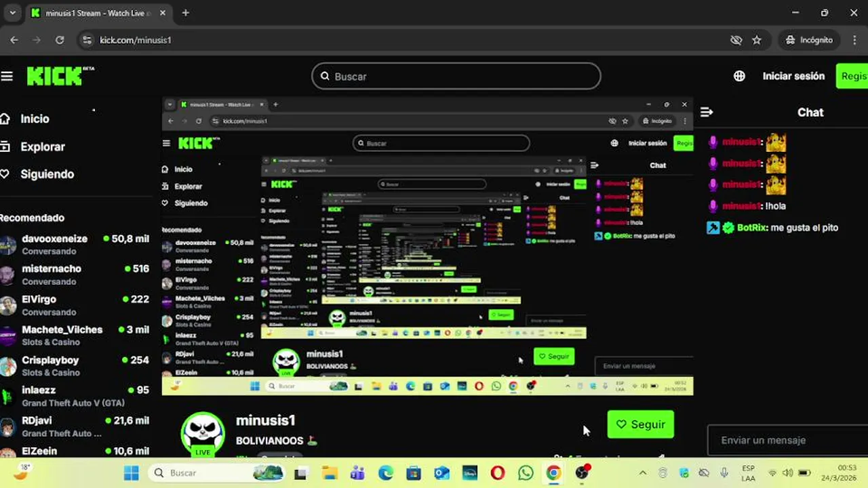Switch ESP LAA keyboard language
Screen dimensions: 868x488
pos(748,473)
